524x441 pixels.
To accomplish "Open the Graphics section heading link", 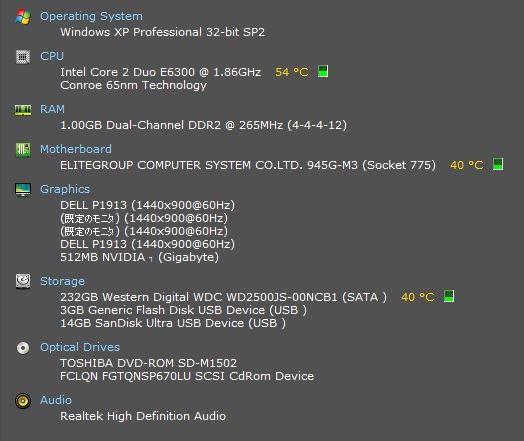I will click(65, 189).
